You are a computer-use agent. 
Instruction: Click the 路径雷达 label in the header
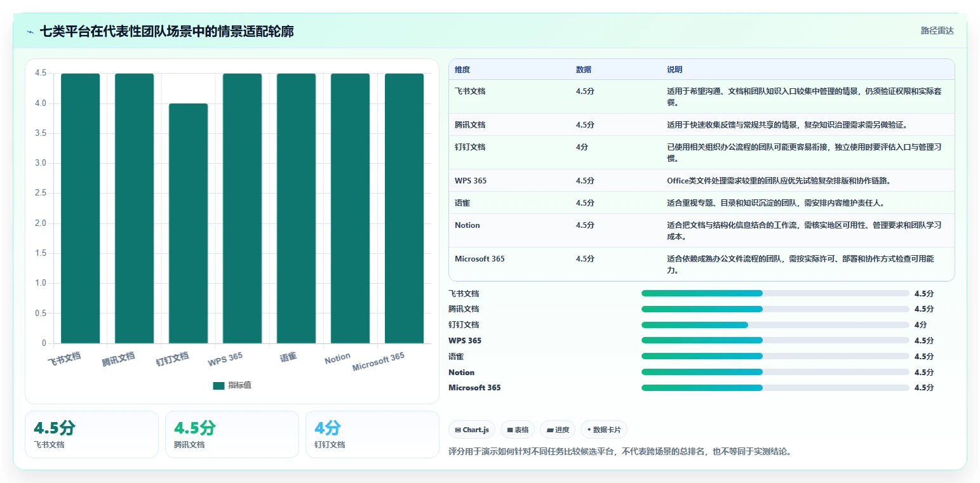click(x=937, y=30)
